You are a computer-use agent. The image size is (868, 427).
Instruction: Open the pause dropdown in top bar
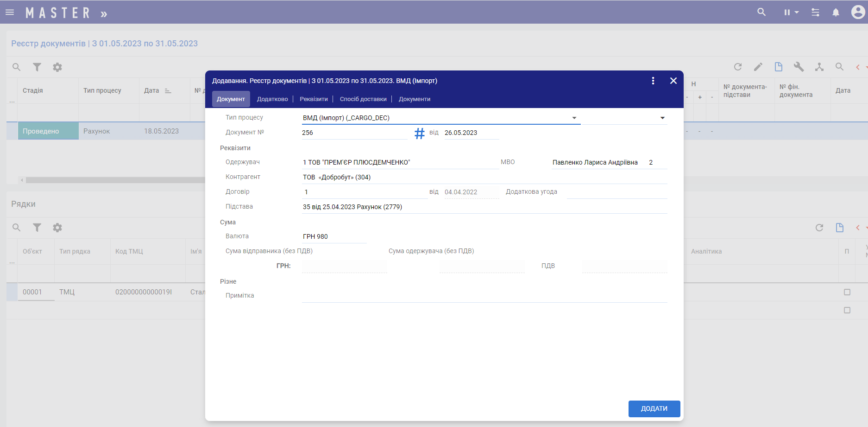tap(791, 13)
